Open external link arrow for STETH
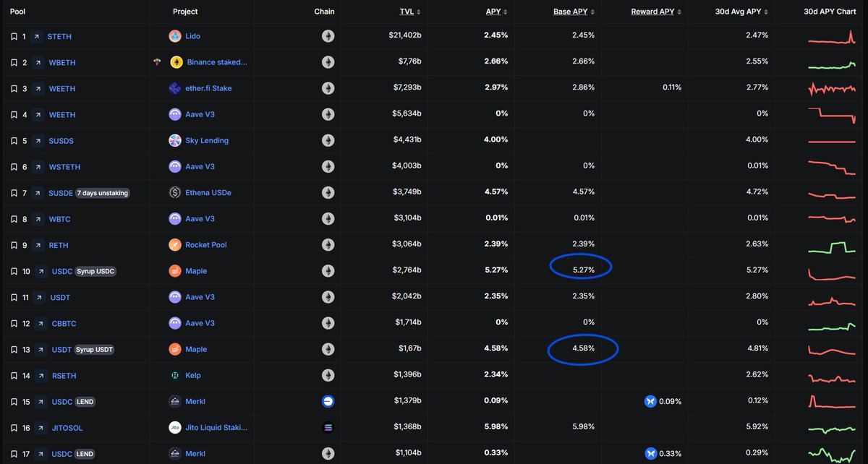This screenshot has width=868, height=464. [x=35, y=36]
